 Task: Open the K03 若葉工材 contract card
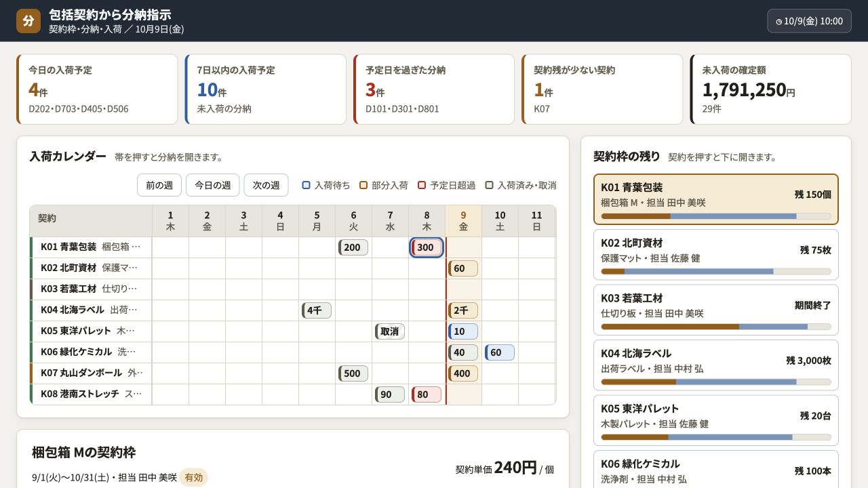[x=716, y=310]
